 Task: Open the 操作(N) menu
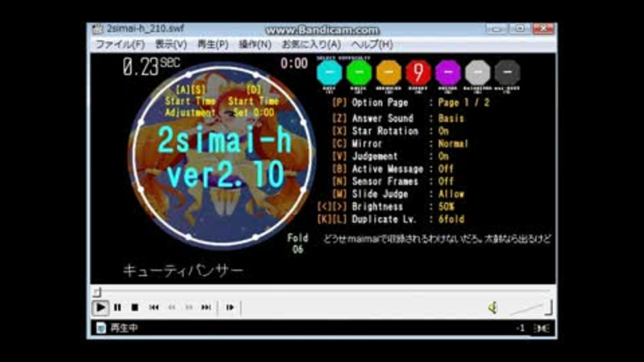point(255,44)
